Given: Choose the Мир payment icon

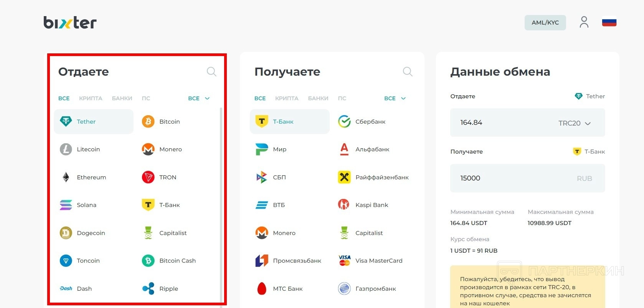Looking at the screenshot, I should (262, 149).
